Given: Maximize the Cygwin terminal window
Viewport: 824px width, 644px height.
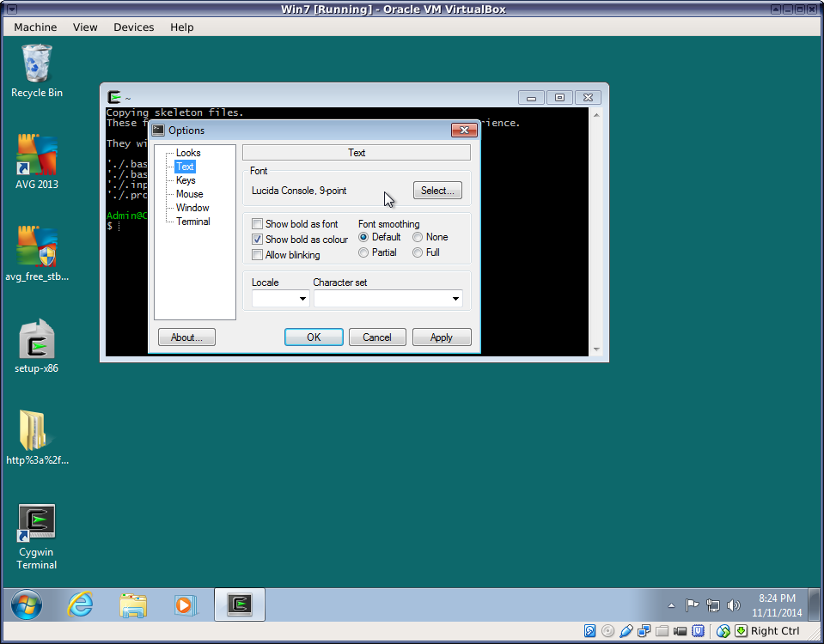Looking at the screenshot, I should click(559, 98).
